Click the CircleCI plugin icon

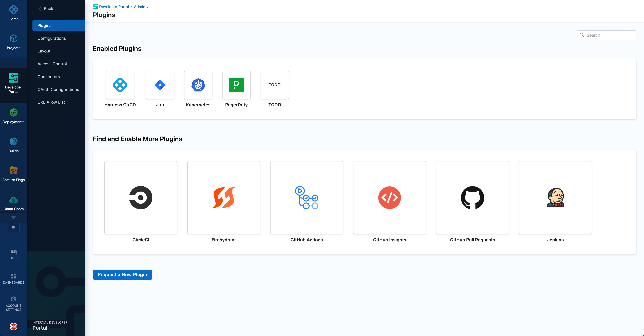point(141,197)
